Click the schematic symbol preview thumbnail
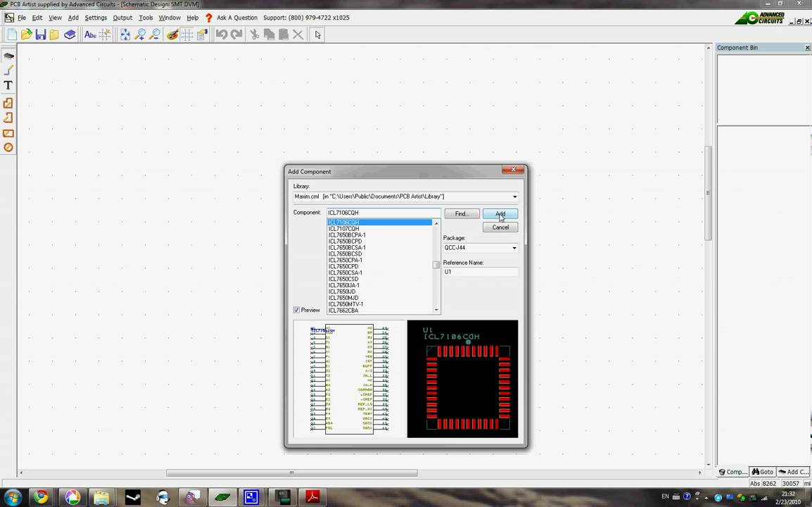812x507 pixels. [x=350, y=379]
